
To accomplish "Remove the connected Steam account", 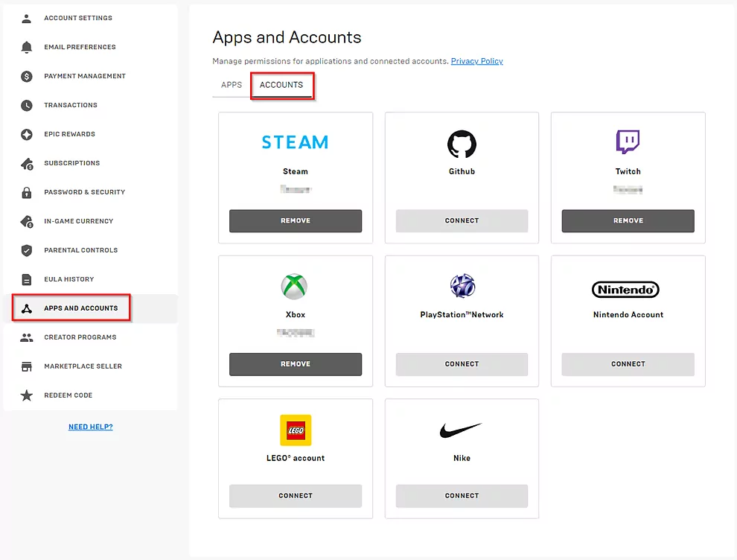I will click(296, 220).
